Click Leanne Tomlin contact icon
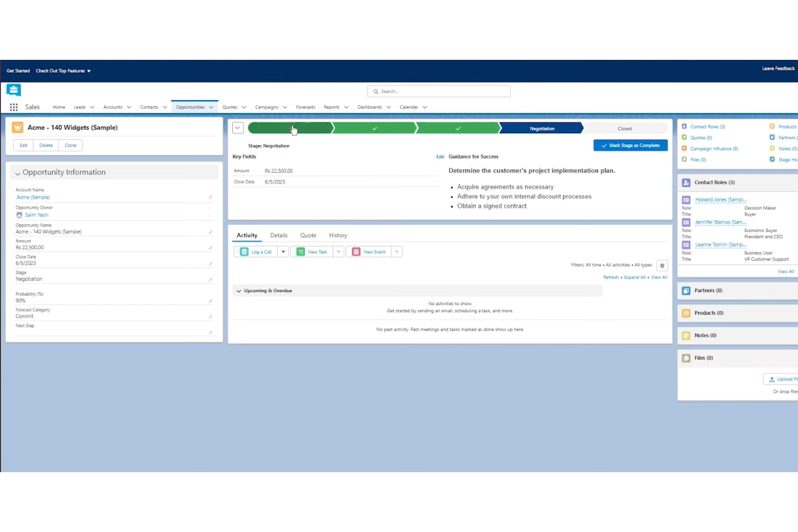Image resolution: width=798 pixels, height=532 pixels. point(686,245)
